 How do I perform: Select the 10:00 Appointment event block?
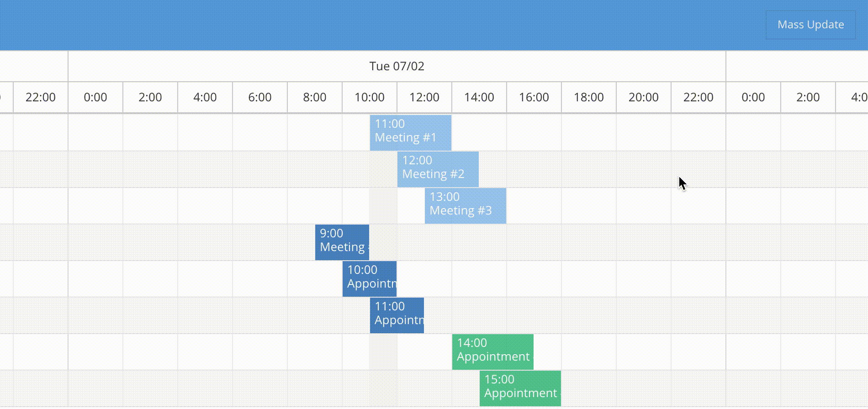tap(369, 278)
